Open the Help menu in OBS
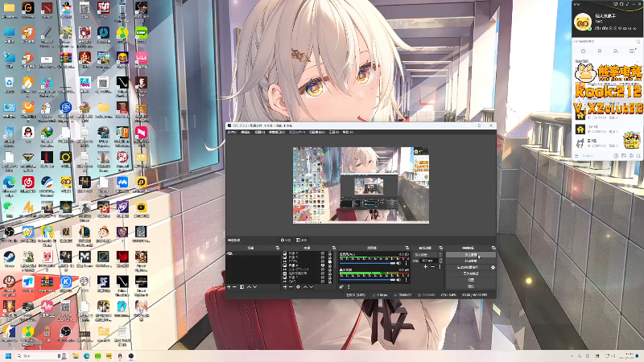 point(348,132)
